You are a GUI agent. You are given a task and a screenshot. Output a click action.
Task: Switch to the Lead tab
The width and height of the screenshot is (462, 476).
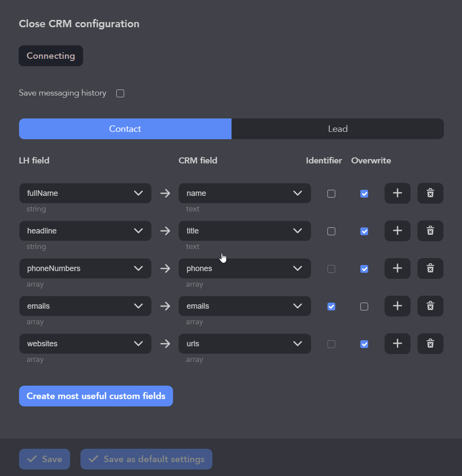337,129
